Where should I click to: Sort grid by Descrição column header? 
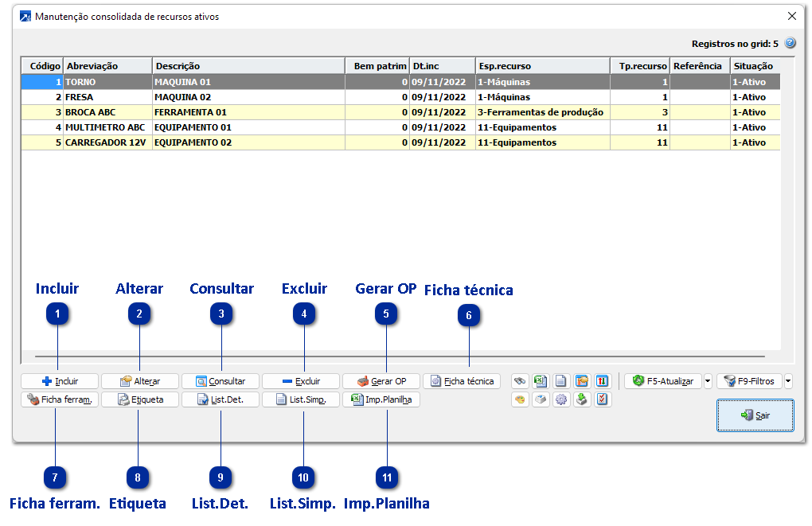pos(248,66)
